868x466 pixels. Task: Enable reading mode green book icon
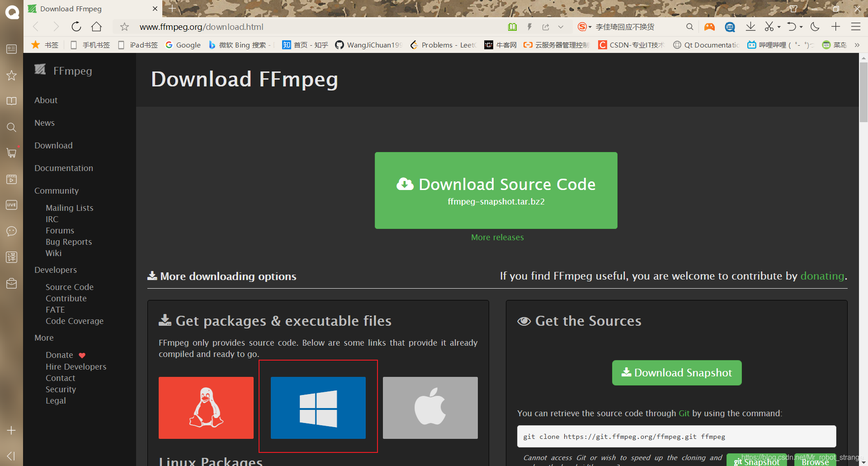(x=512, y=27)
